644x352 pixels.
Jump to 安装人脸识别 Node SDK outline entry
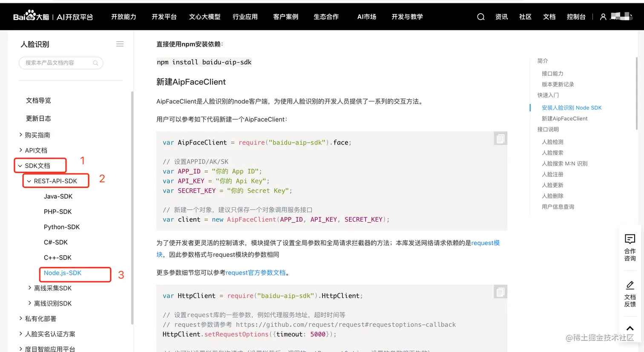572,108
